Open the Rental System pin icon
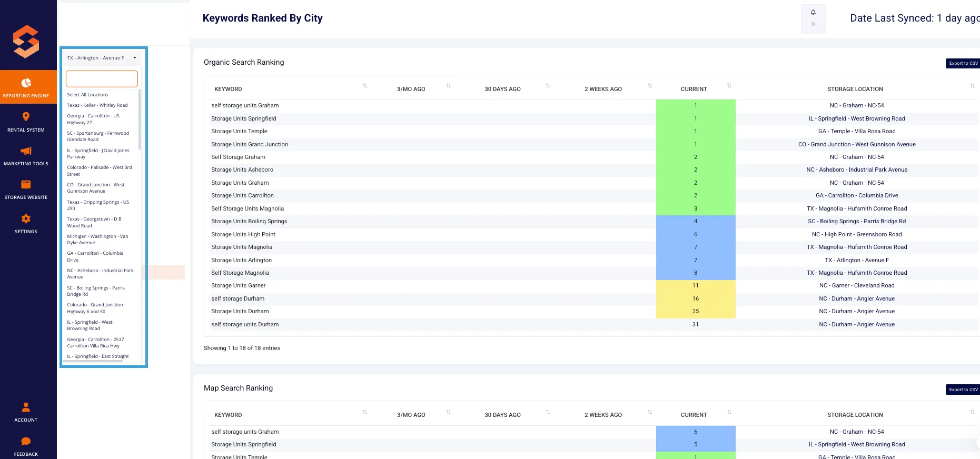The height and width of the screenshot is (459, 980). point(26,116)
